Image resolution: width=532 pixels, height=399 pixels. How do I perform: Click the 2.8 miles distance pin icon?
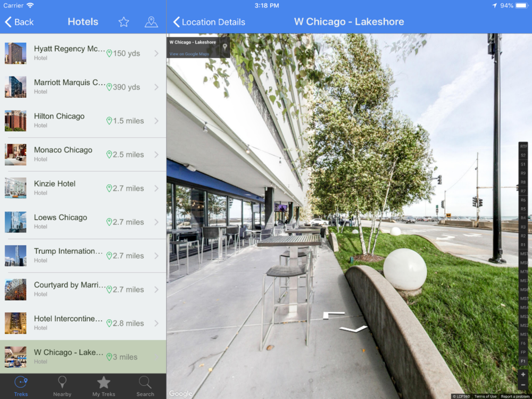(x=109, y=323)
